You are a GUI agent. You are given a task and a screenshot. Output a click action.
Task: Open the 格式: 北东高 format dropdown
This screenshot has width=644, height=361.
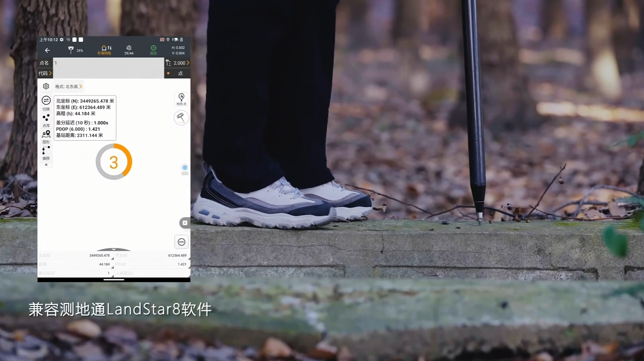69,87
